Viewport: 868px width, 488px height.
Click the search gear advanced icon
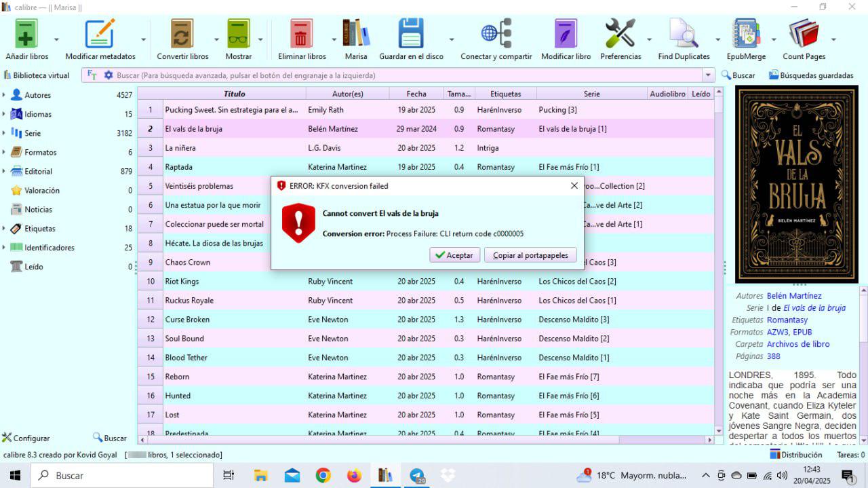pyautogui.click(x=108, y=75)
